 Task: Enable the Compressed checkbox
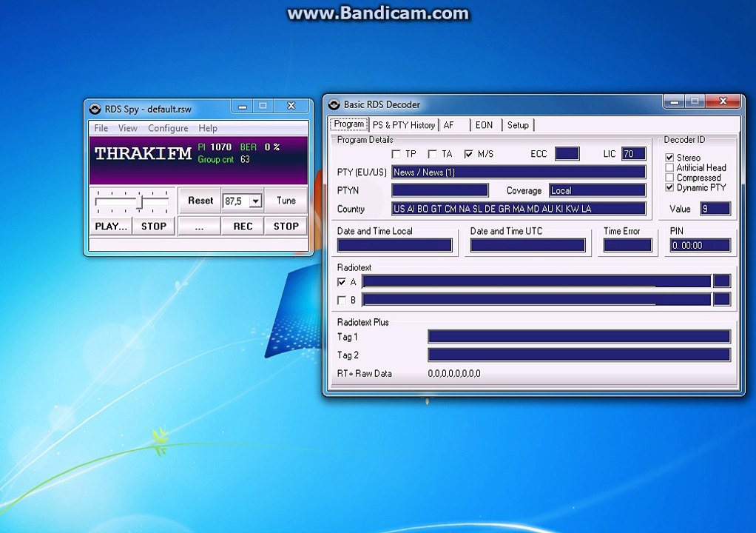[669, 178]
